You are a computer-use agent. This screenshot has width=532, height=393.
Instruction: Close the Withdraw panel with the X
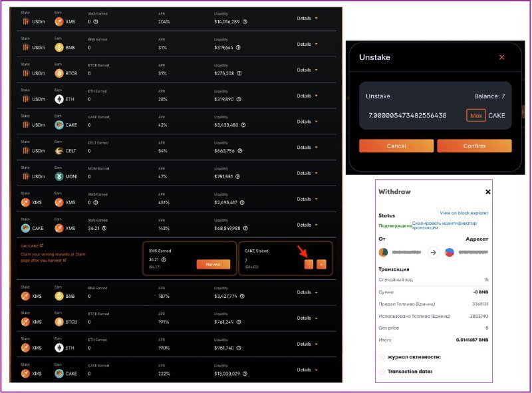pyautogui.click(x=487, y=192)
